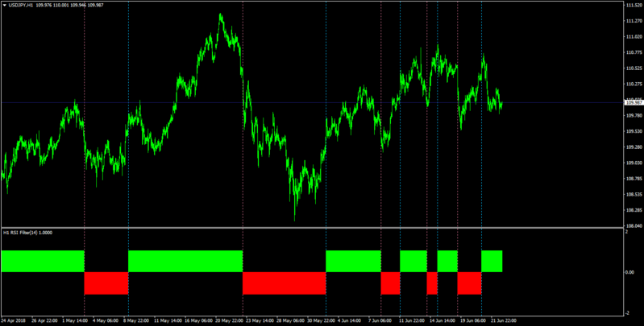Click the 11 May 14:00 time label
Screen dimensions: 644x326
168,320
